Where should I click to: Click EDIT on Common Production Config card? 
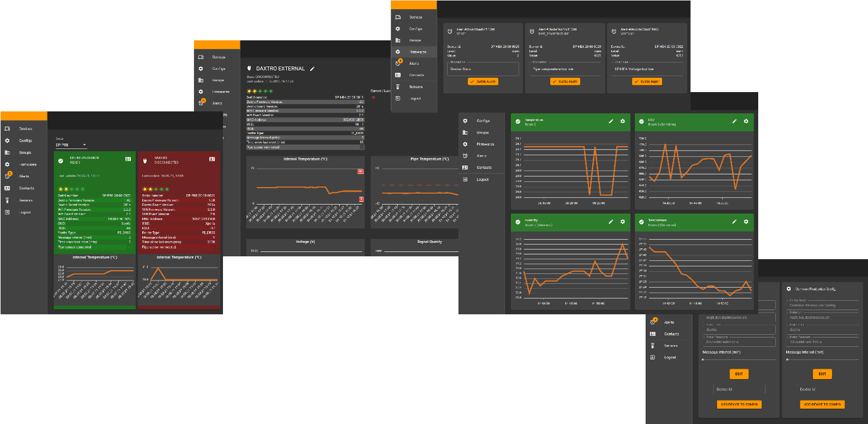tap(822, 374)
